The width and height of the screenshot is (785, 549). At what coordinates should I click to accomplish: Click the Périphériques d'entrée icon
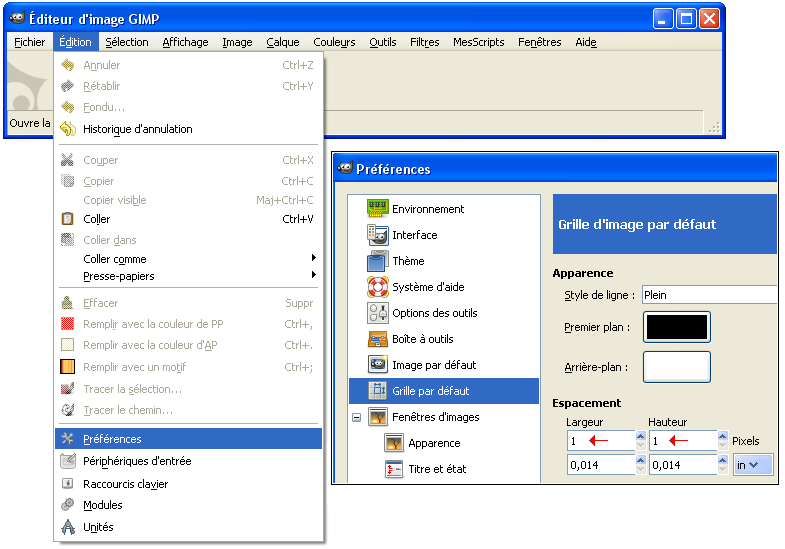(68, 461)
